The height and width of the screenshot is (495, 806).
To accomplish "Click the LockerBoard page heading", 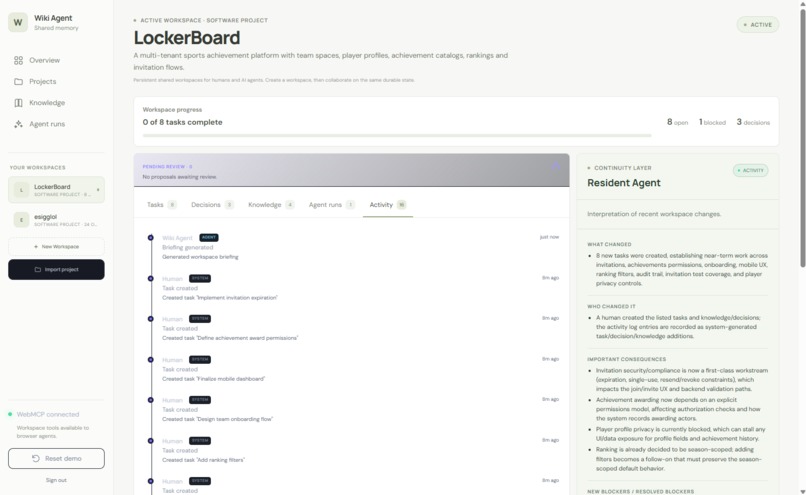I will pyautogui.click(x=187, y=38).
